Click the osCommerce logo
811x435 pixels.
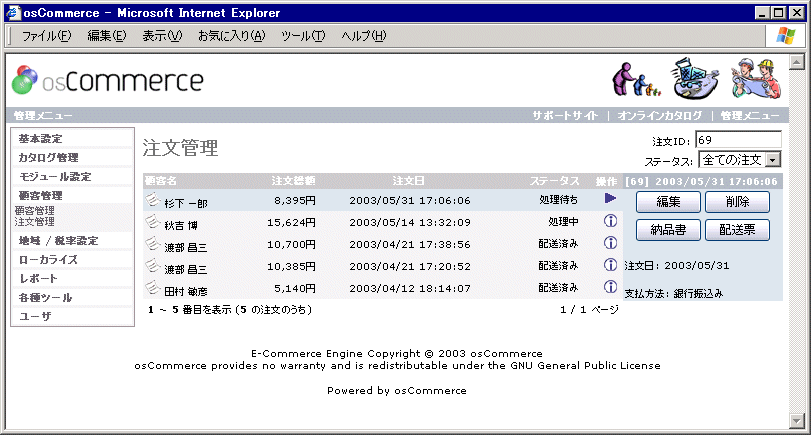pyautogui.click(x=108, y=80)
